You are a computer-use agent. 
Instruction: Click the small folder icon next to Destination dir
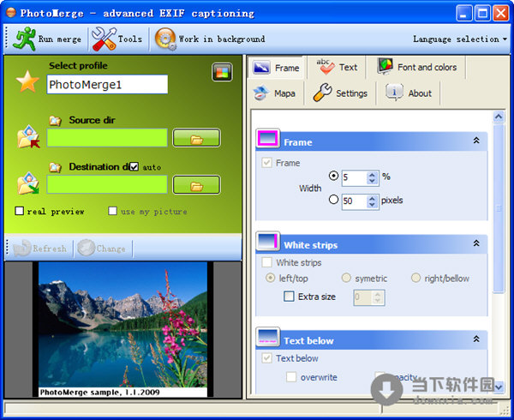click(56, 167)
